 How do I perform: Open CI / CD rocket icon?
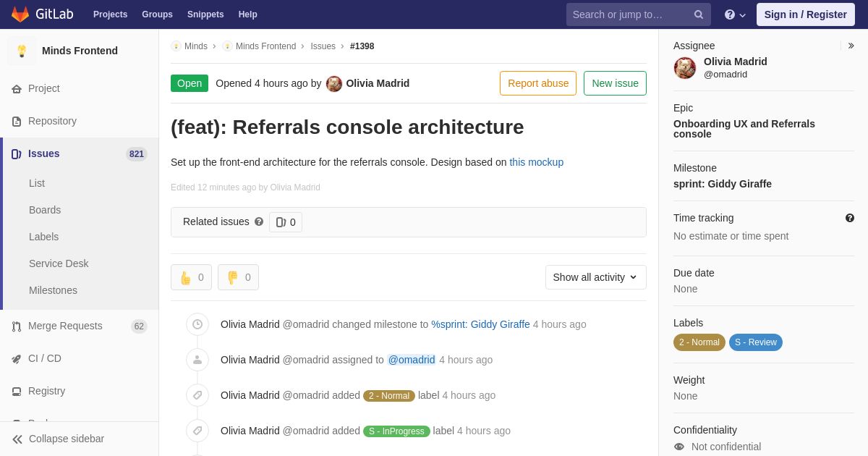17,359
